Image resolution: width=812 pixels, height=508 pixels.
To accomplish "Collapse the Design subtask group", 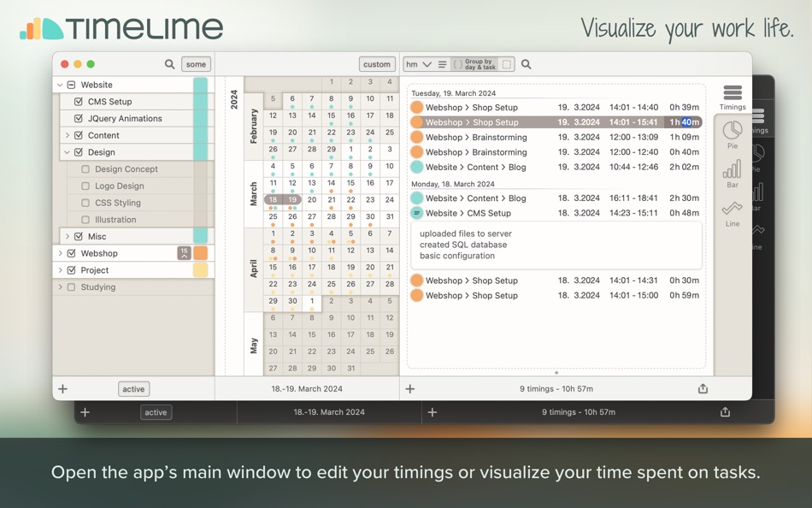I will click(68, 152).
